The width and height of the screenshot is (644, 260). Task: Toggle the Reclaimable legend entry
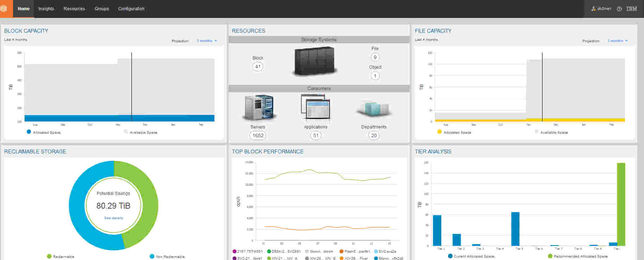click(x=61, y=256)
